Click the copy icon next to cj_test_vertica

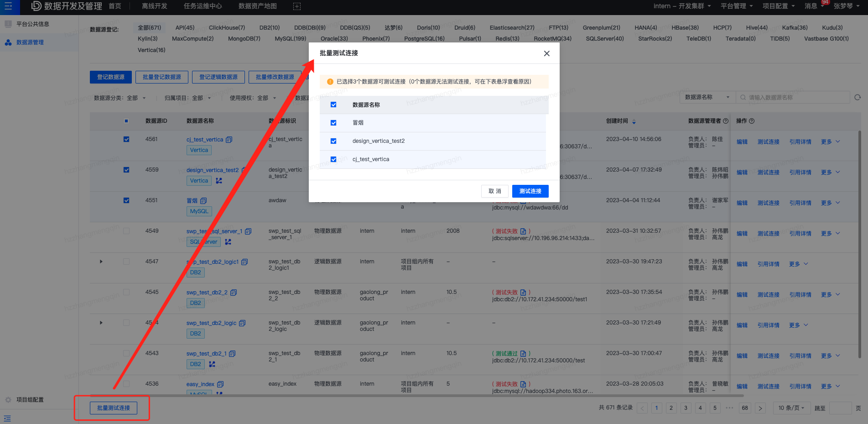pyautogui.click(x=229, y=140)
